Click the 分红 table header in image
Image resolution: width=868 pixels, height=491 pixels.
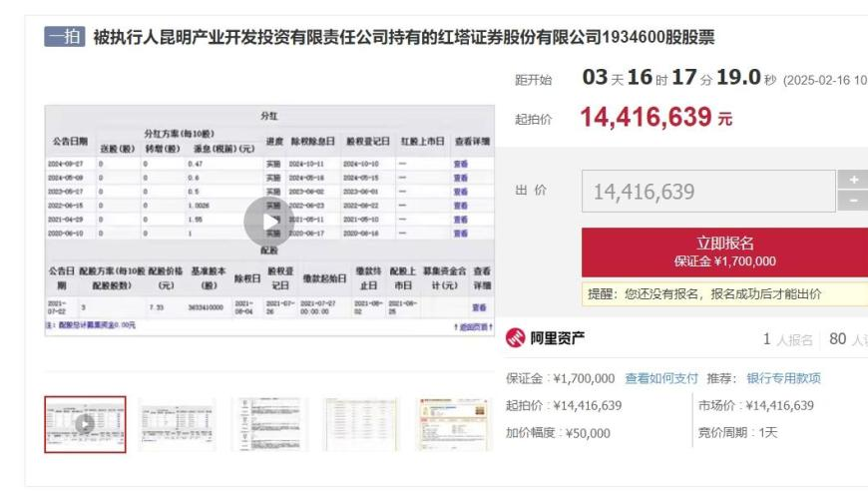click(269, 116)
